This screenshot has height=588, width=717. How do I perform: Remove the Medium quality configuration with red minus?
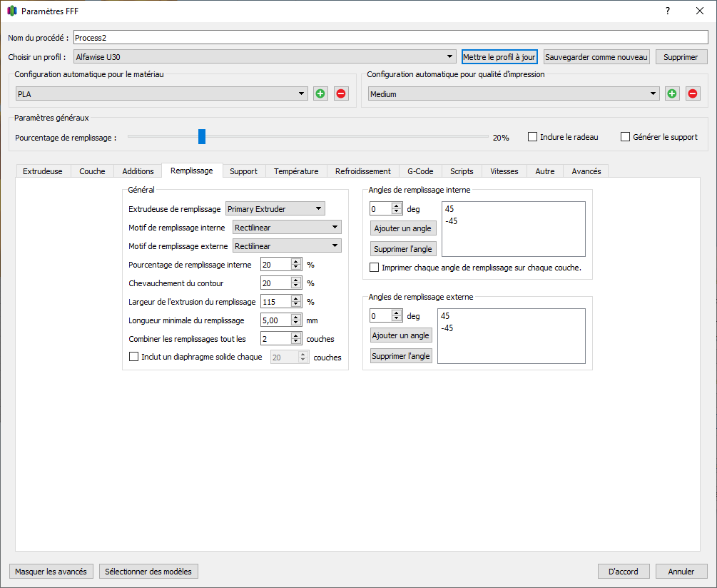tap(693, 93)
